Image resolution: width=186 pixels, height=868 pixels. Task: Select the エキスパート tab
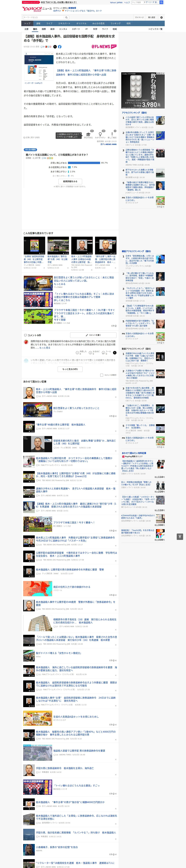64,24
